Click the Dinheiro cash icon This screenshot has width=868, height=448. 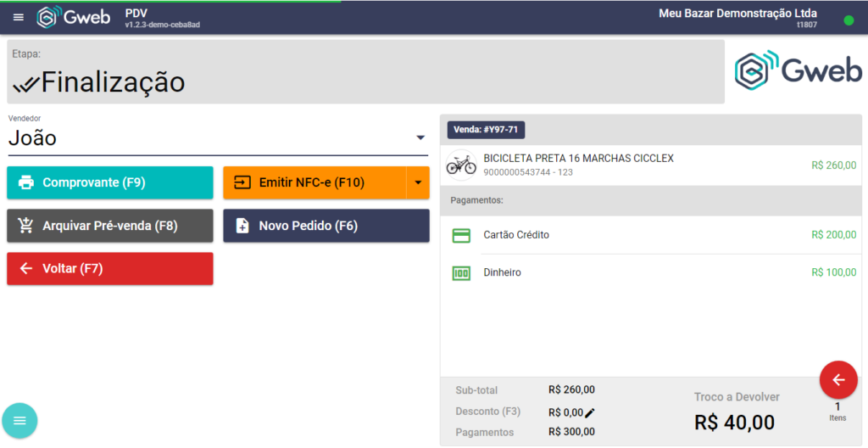[461, 273]
